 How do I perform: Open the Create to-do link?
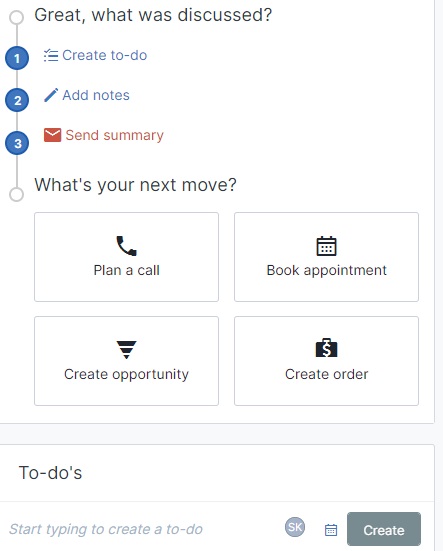point(104,56)
